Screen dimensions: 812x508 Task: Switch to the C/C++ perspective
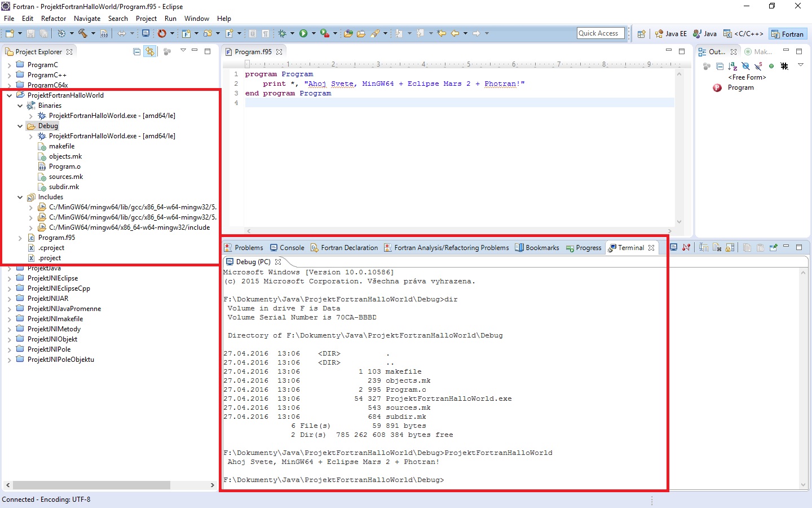pyautogui.click(x=743, y=34)
